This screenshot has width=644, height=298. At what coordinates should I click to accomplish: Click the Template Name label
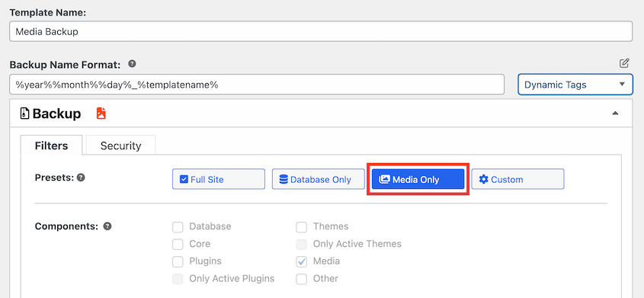coord(48,12)
